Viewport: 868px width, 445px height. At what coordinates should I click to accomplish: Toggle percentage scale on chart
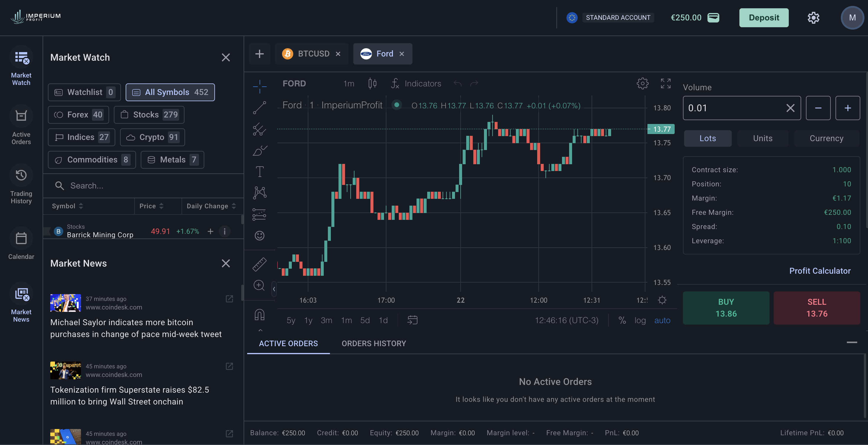[622, 320]
